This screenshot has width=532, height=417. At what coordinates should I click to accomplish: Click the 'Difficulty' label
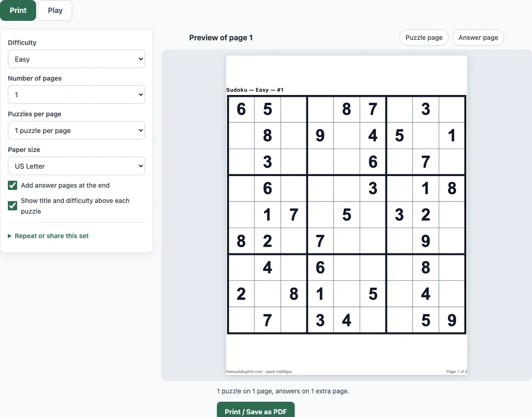[22, 43]
